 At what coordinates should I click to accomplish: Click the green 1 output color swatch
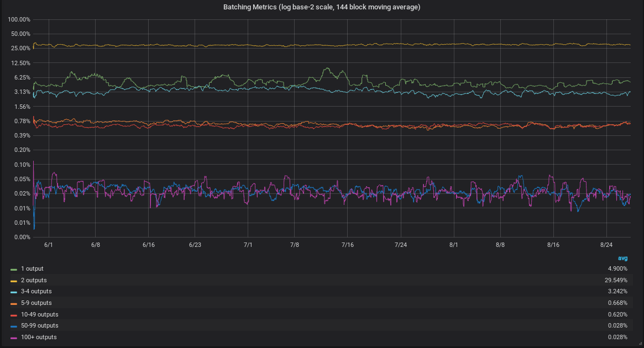(x=14, y=270)
